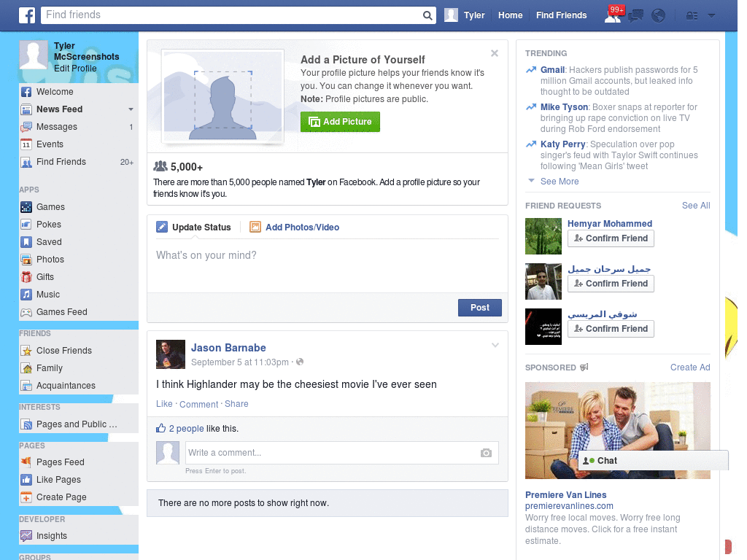Open Mike Tyson trending topic
This screenshot has height=560, width=747.
coord(564,107)
